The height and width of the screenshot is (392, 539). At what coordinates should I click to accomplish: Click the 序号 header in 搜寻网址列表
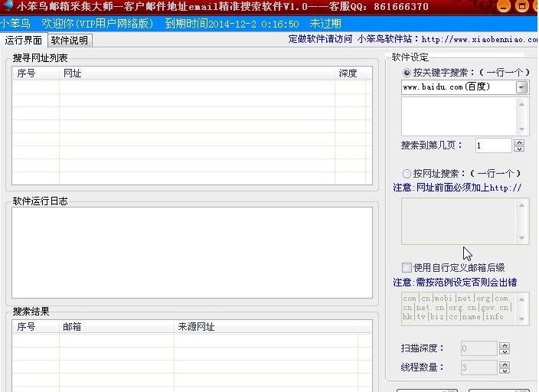point(36,73)
